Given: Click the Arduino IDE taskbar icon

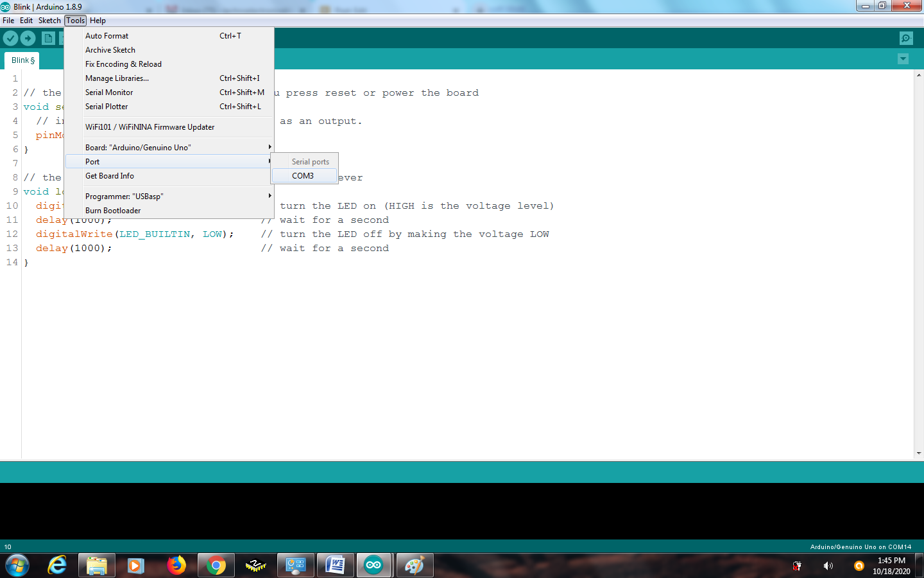Looking at the screenshot, I should pos(373,566).
